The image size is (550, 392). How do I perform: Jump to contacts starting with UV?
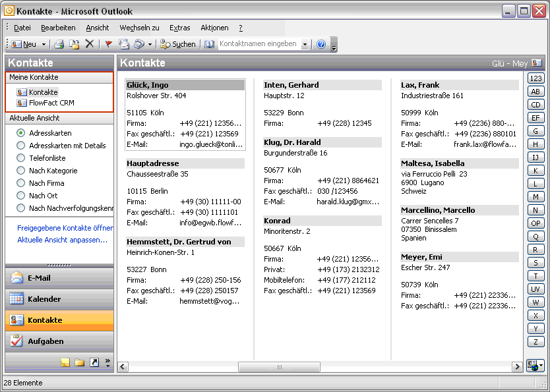coord(535,289)
